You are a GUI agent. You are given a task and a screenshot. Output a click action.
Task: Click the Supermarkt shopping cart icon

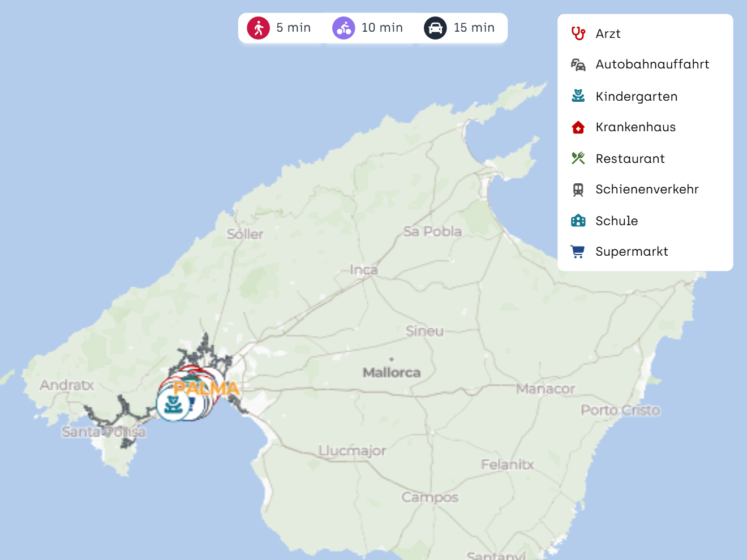click(x=578, y=252)
